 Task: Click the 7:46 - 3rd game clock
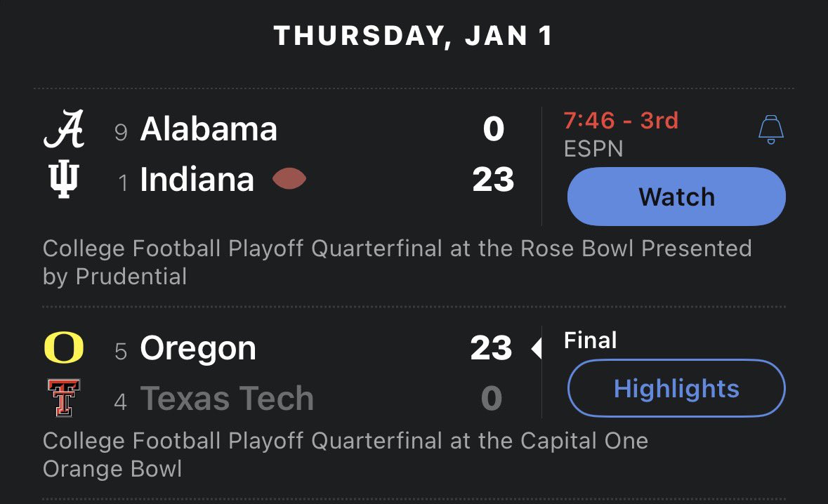[x=621, y=121]
